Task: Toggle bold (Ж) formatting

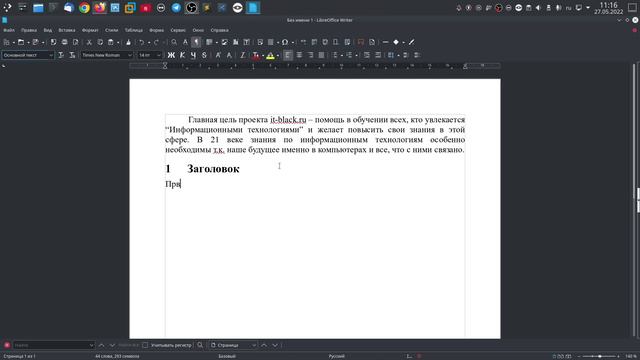Action: (x=171, y=55)
